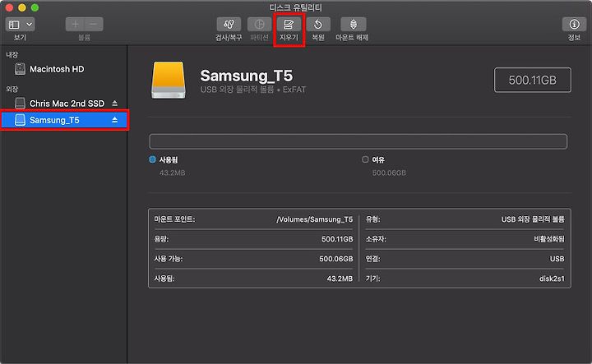Click the capacity (용량) 500.11GB value
The image size is (592, 364).
(x=337, y=239)
